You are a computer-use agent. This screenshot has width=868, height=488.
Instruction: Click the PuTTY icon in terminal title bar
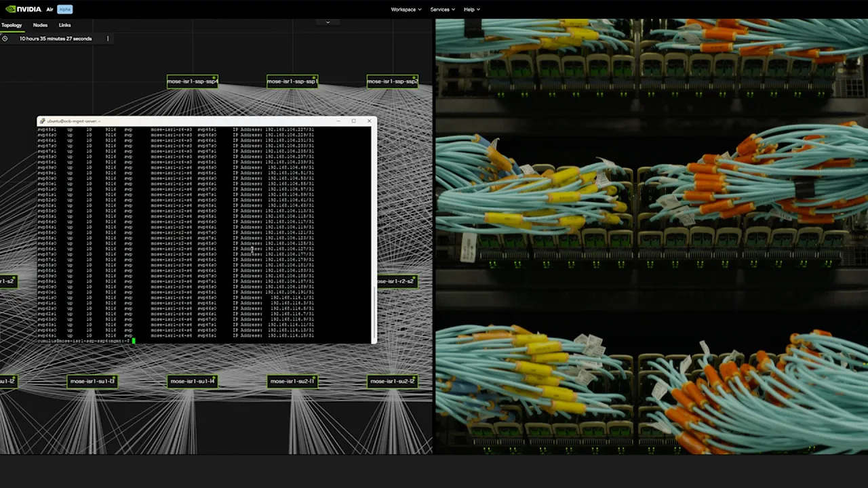42,121
